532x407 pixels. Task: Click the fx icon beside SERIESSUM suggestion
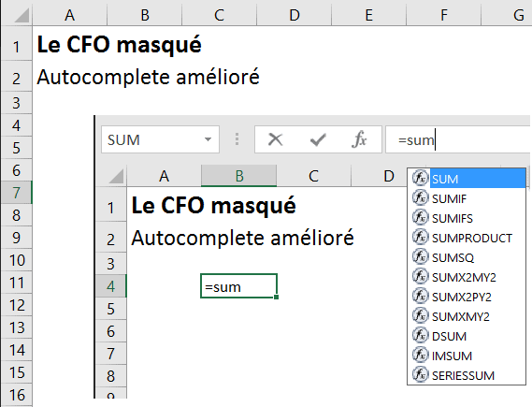pos(420,375)
